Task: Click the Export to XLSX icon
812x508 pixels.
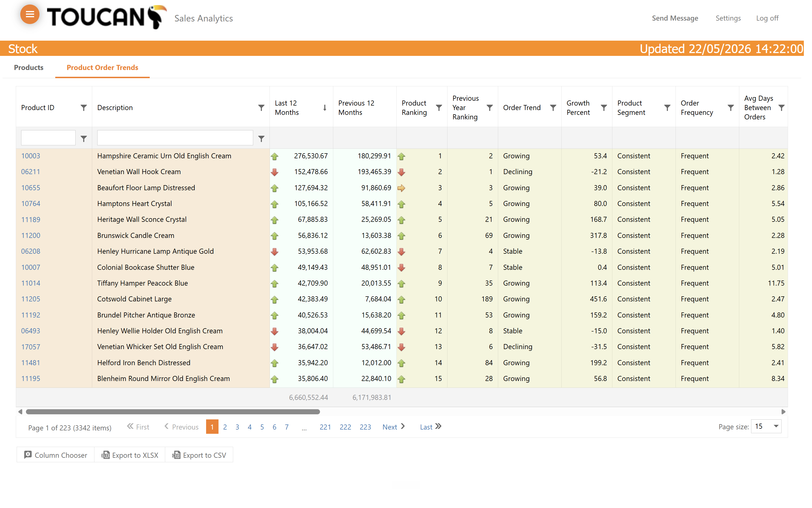Action: [x=105, y=455]
